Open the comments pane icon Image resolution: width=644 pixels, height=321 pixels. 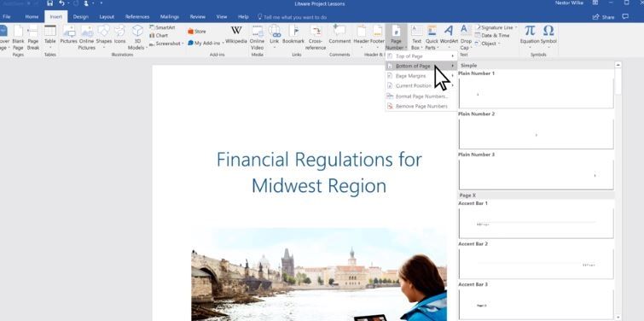point(625,17)
